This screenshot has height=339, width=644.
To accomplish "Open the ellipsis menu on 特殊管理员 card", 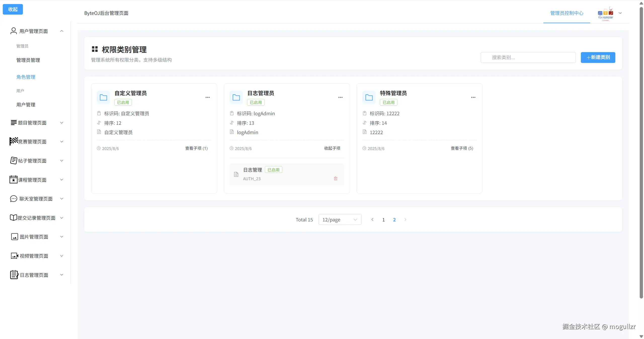I will (473, 97).
